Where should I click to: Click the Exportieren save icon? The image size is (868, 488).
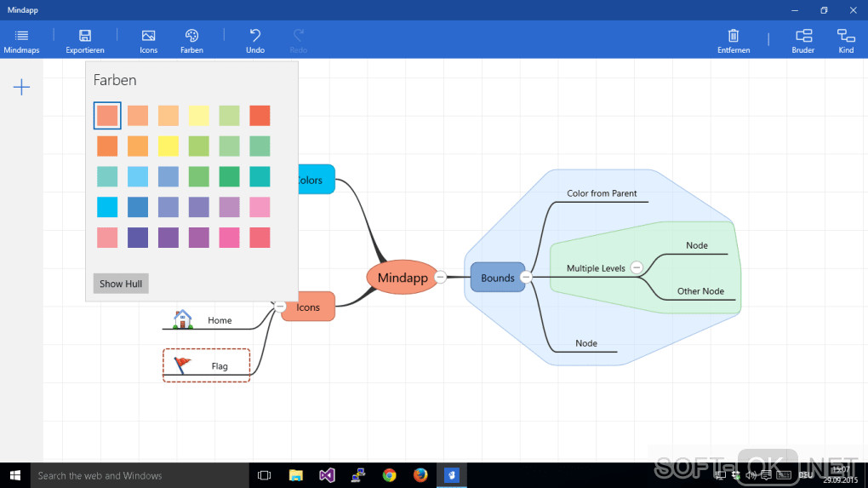(x=85, y=36)
